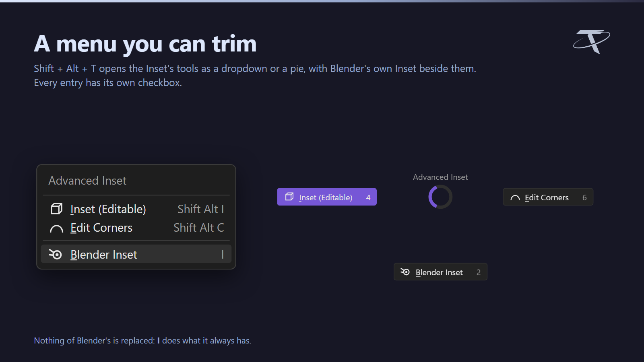Click the 'Nothing of Blender's is replaced' footer text
The height and width of the screenshot is (362, 644).
point(142,341)
